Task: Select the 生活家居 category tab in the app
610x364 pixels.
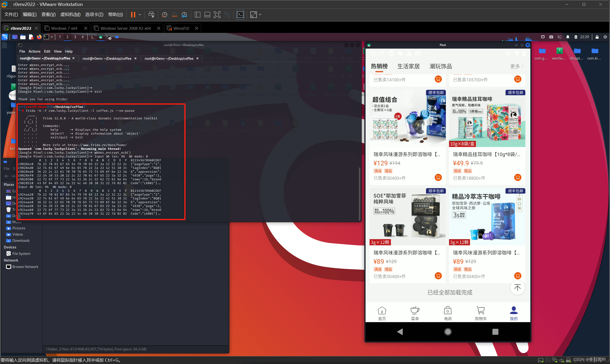Action: coord(408,66)
